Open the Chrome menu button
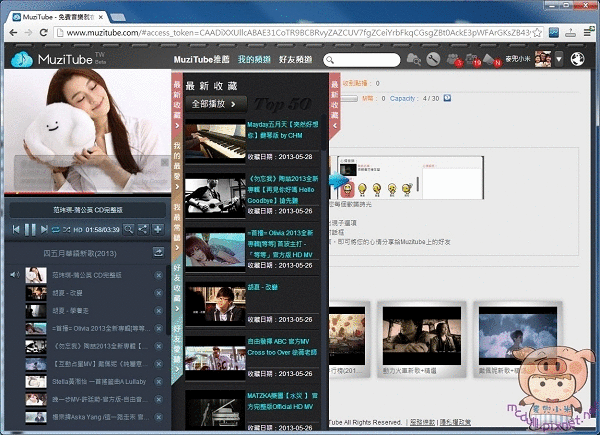This screenshot has height=435, width=600. 588,33
